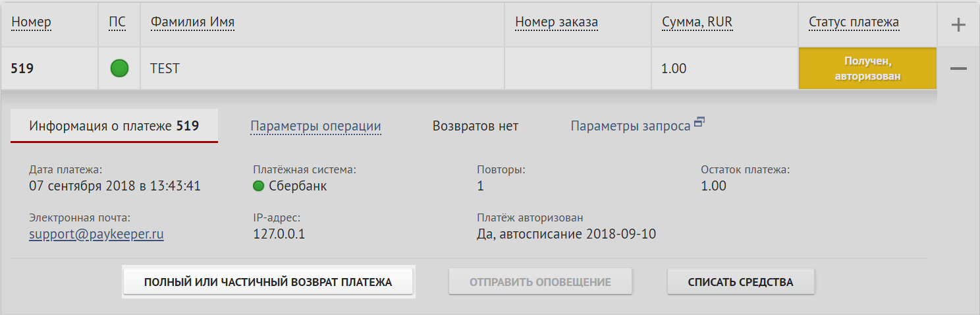Click Полный или частичный возврат платежа button
Screen dimensions: 980x315
(268, 282)
